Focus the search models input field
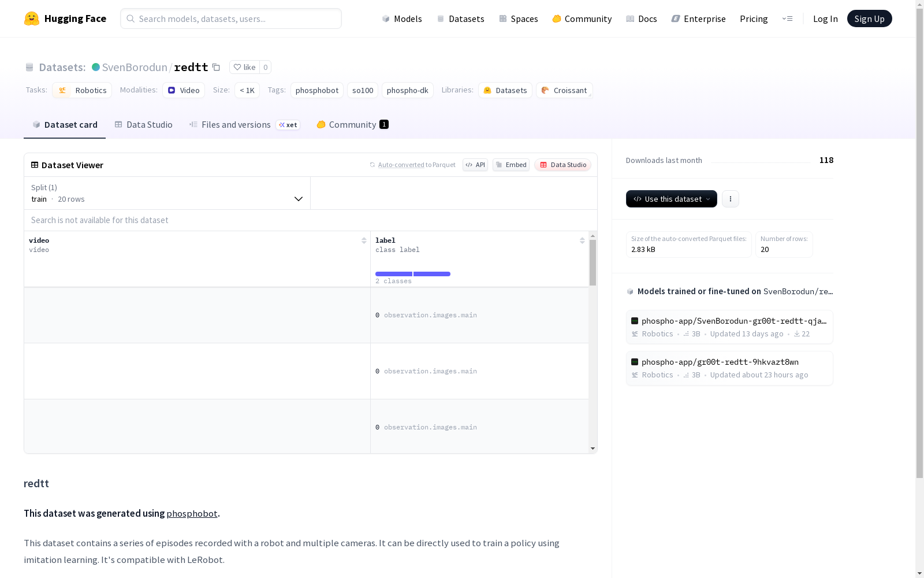This screenshot has width=924, height=578. (231, 18)
